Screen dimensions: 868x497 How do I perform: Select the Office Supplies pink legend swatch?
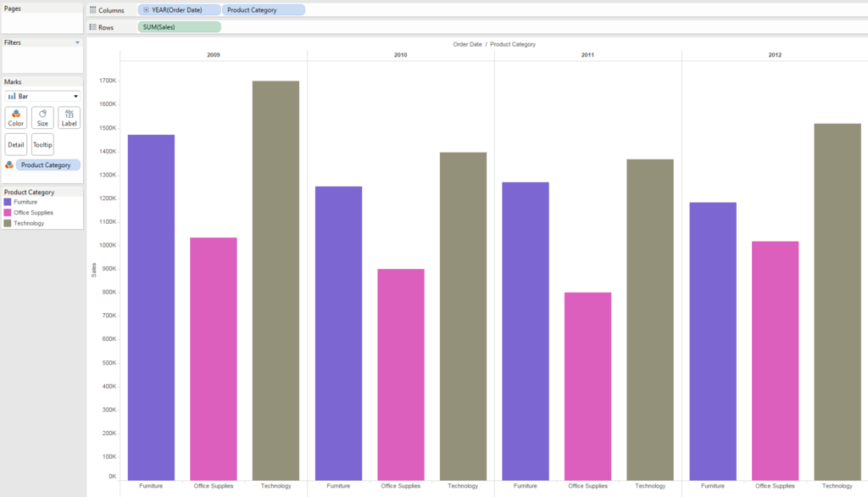[8, 213]
